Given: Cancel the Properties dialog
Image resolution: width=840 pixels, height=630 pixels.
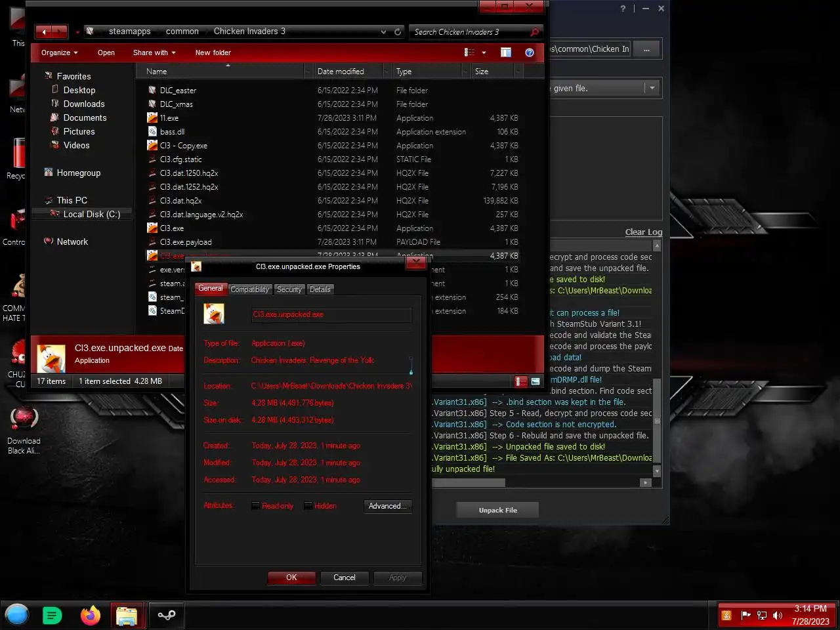Looking at the screenshot, I should [345, 577].
